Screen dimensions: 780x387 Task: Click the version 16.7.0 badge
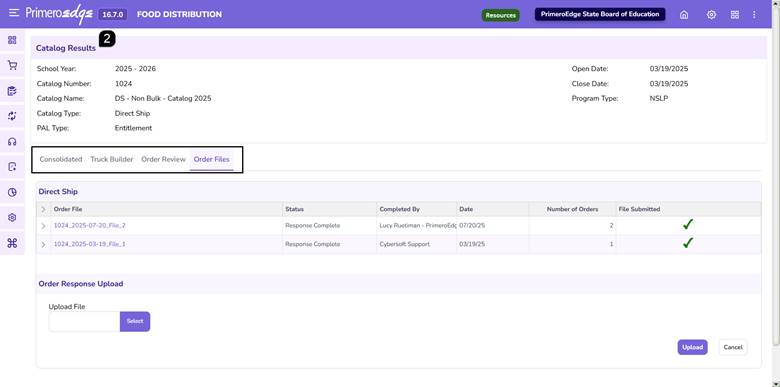tap(112, 14)
